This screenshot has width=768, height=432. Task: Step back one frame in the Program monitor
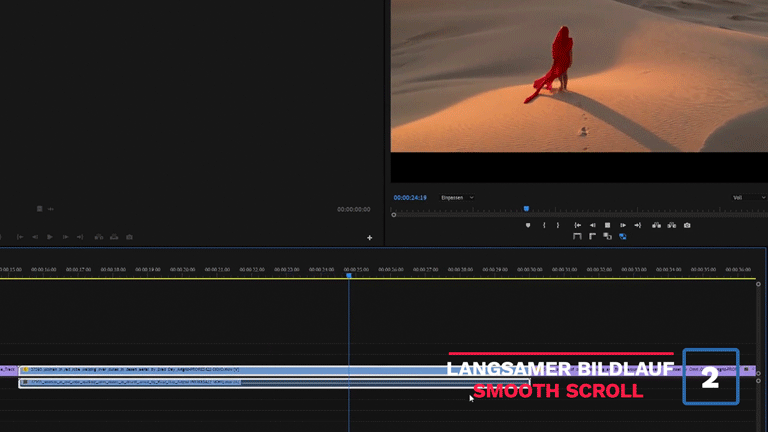(592, 225)
